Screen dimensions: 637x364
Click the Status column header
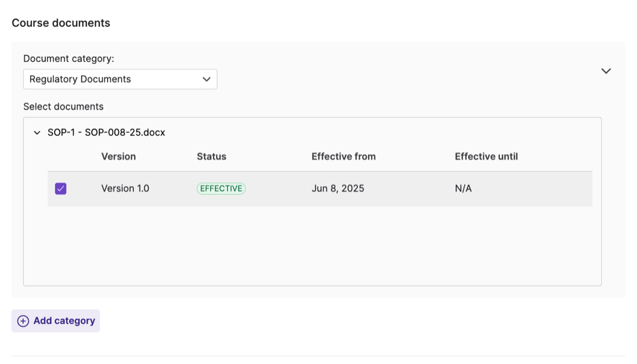[x=211, y=156]
